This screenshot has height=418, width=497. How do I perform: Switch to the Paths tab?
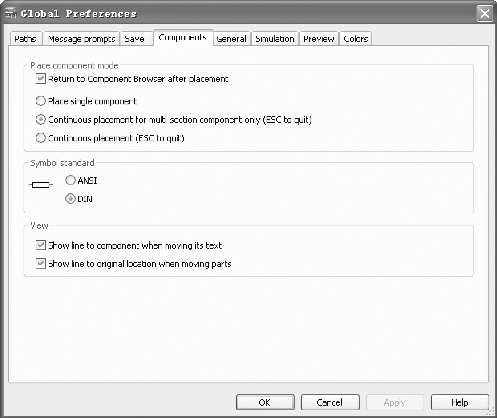pos(26,39)
